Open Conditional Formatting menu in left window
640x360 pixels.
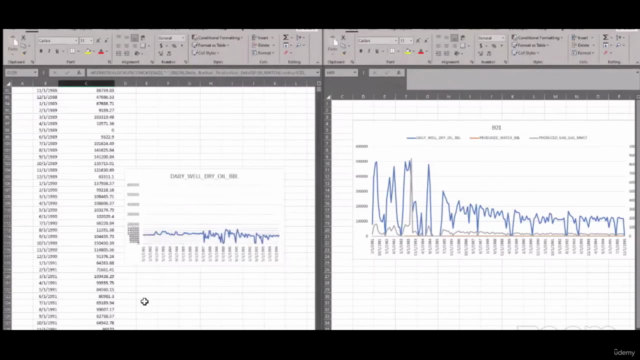(x=217, y=38)
